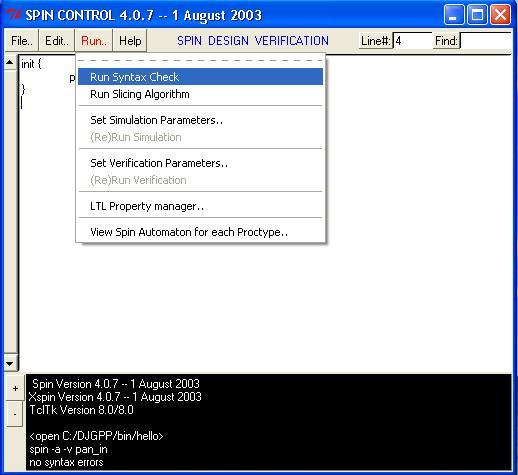View Spin Automaton for each Proctype..
This screenshot has width=518, height=475.
point(200,232)
